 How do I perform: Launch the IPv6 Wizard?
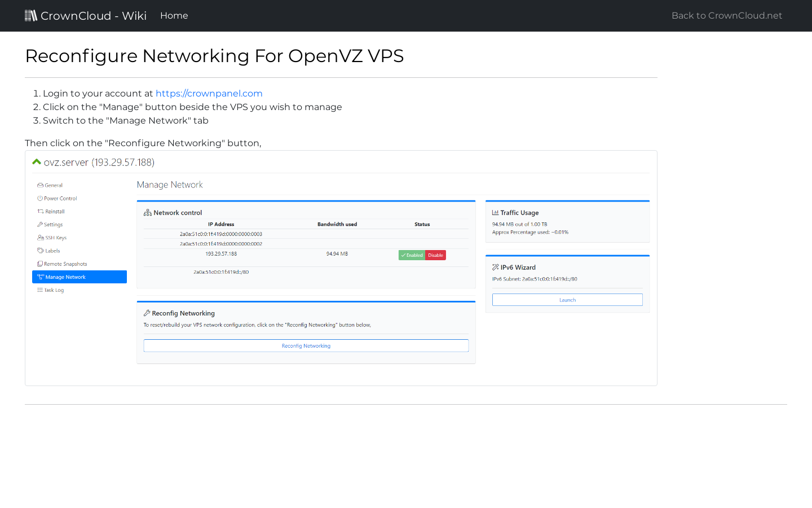[567, 299]
